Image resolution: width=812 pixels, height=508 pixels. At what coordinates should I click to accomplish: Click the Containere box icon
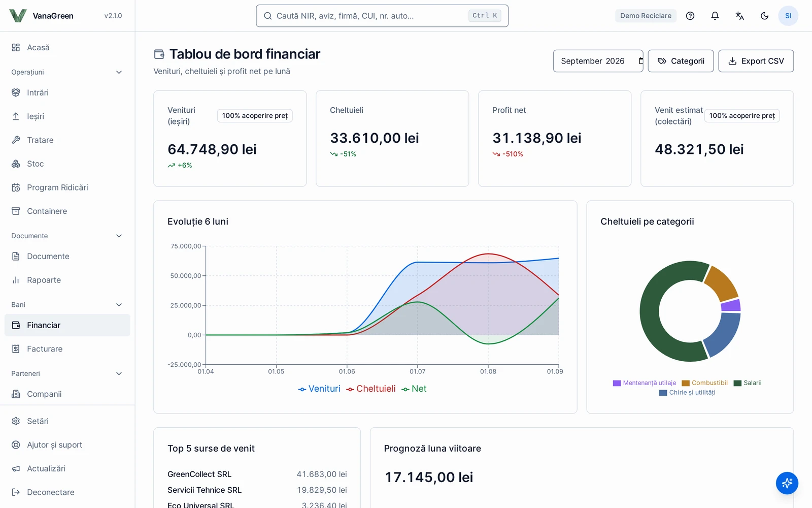[x=16, y=211]
